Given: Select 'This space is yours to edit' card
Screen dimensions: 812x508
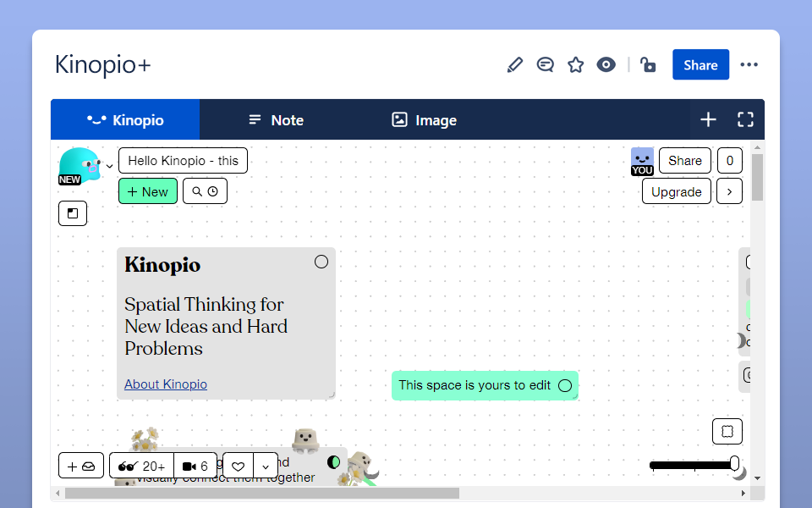Looking at the screenshot, I should (x=485, y=385).
